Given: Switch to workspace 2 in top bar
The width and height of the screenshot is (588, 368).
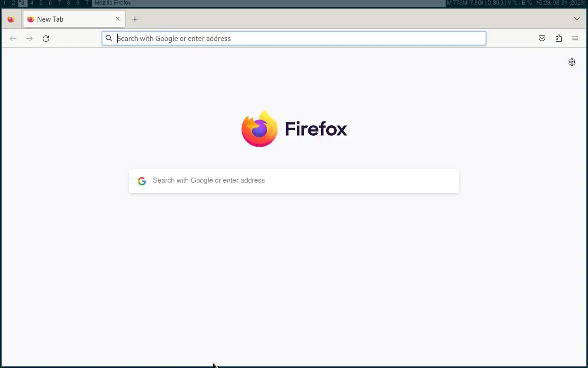Looking at the screenshot, I should pyautogui.click(x=13, y=3).
